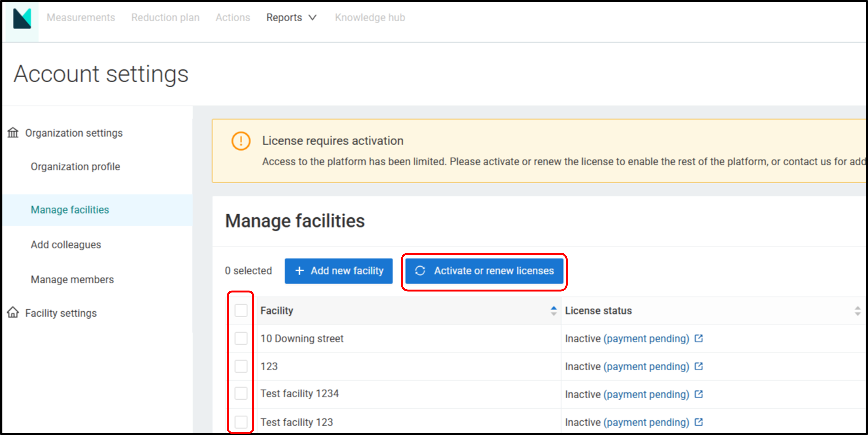Viewport: 868px width, 435px height.
Task: Open Facility settings section
Action: click(x=61, y=313)
